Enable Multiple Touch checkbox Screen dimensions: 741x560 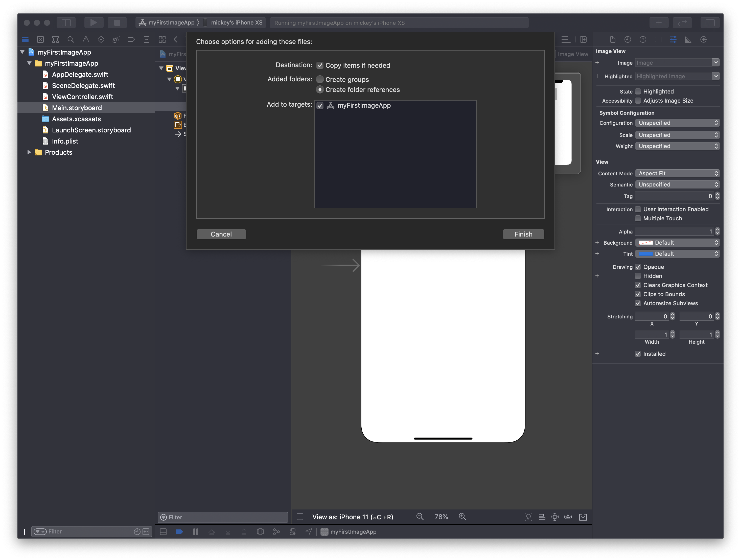[x=638, y=218]
